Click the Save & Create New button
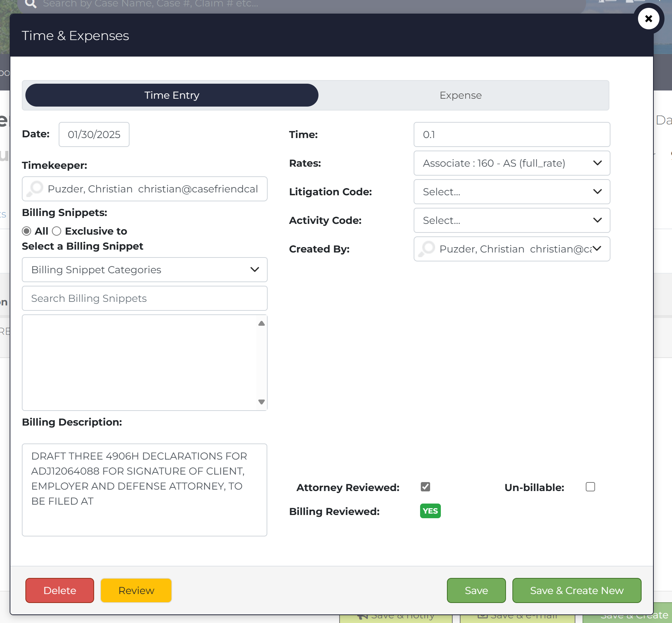The image size is (672, 623). [x=576, y=590]
